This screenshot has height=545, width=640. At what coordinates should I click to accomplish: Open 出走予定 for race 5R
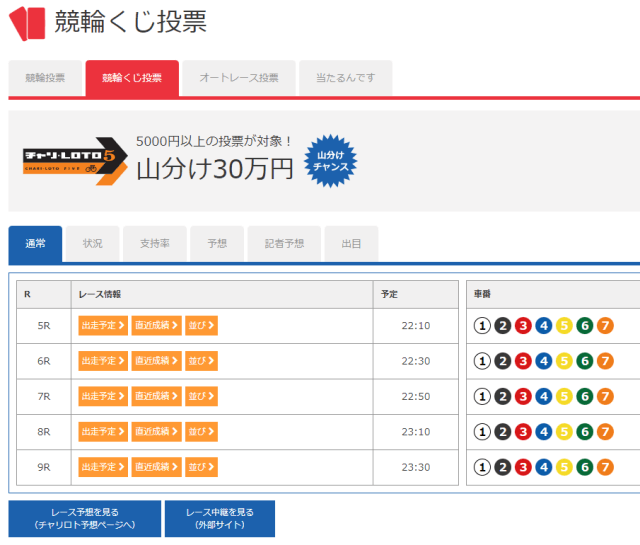(x=103, y=325)
